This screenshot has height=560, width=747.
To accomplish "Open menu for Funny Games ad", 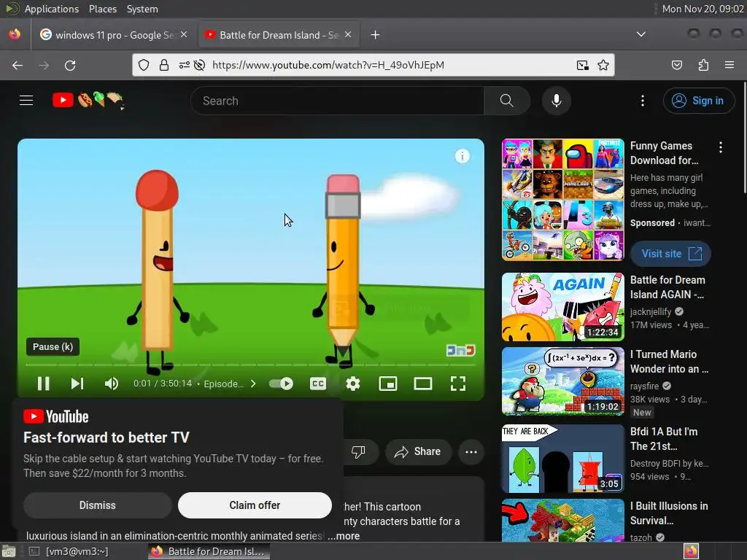I will (720, 147).
